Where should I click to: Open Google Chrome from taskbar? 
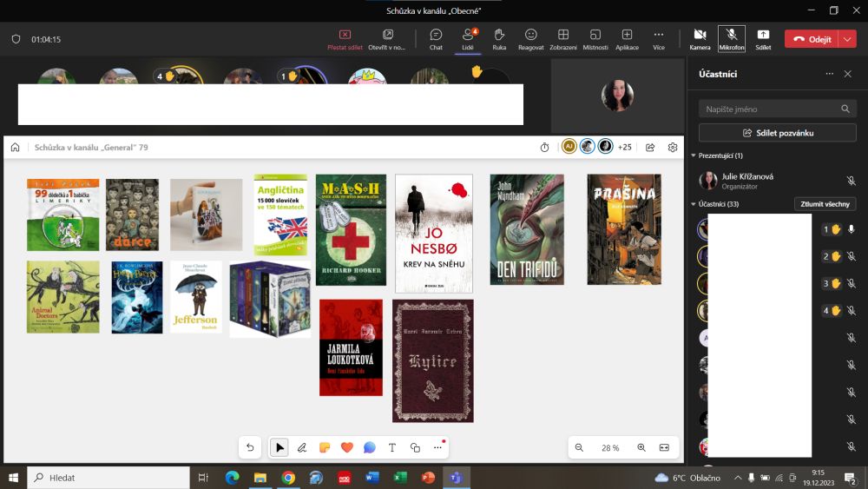(288, 478)
